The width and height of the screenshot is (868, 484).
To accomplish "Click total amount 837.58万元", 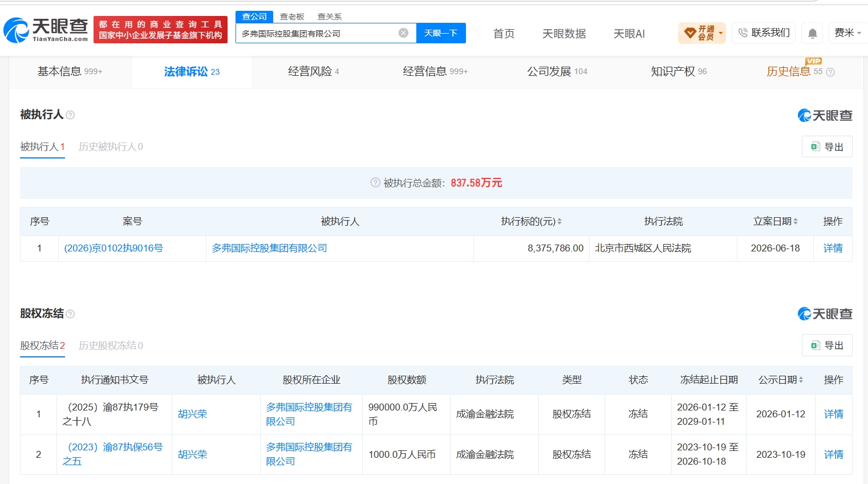I will pos(476,182).
